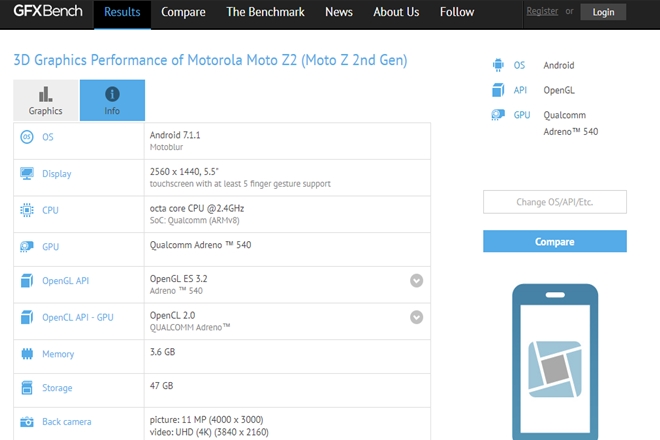Click the Storage drive icon

tap(27, 387)
